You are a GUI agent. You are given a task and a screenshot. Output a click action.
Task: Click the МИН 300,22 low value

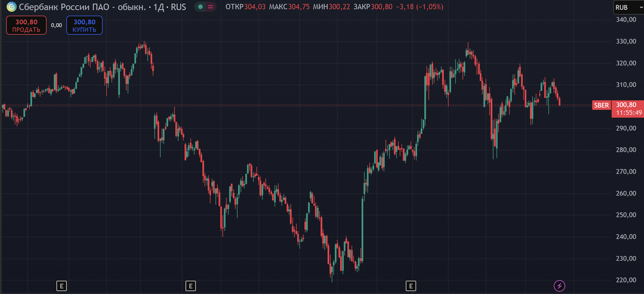click(332, 8)
